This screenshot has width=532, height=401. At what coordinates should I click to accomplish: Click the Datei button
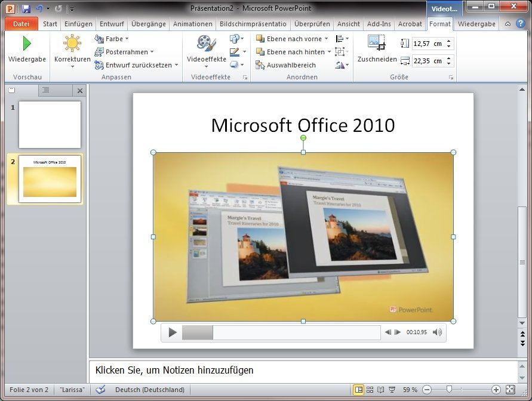tap(21, 24)
